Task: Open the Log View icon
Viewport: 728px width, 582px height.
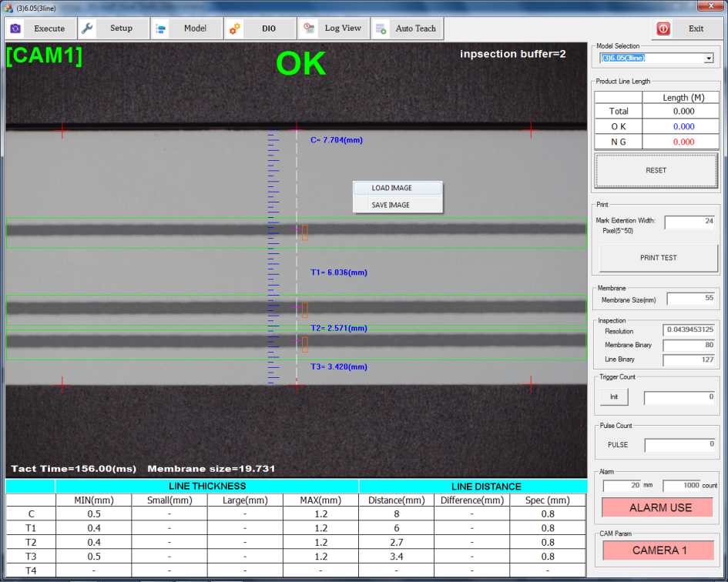Action: 309,28
